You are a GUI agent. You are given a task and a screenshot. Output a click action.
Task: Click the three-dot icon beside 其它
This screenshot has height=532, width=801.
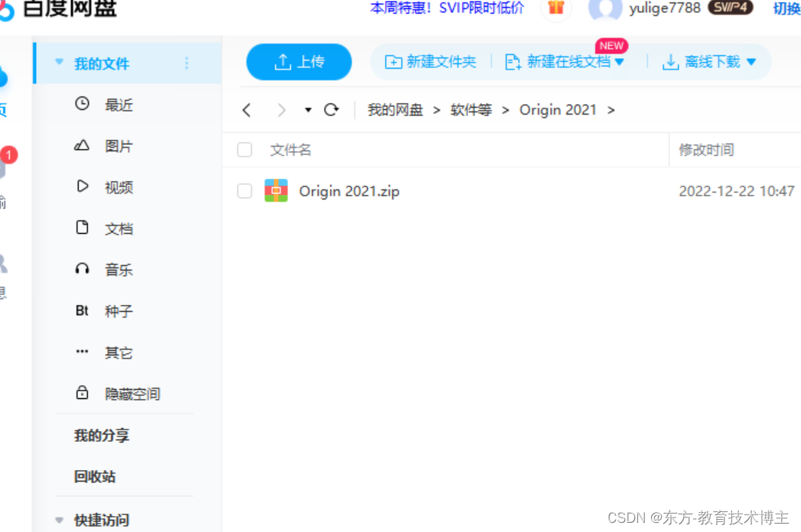[x=82, y=352]
